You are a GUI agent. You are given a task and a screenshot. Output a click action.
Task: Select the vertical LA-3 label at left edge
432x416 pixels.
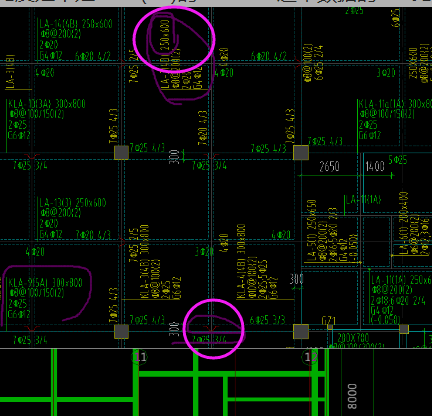[x=10, y=72]
